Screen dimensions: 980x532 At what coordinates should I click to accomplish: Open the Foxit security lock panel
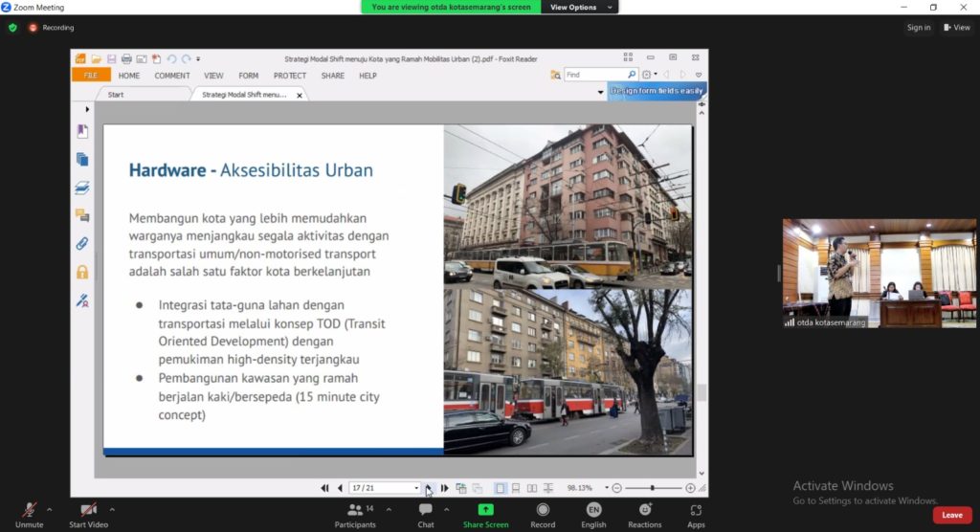coord(82,272)
